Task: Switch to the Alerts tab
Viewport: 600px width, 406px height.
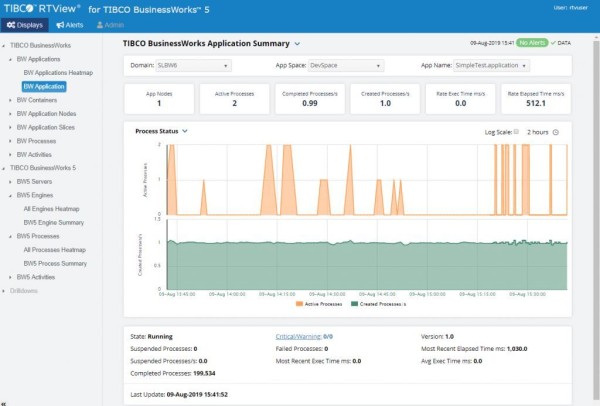Action: [x=70, y=25]
